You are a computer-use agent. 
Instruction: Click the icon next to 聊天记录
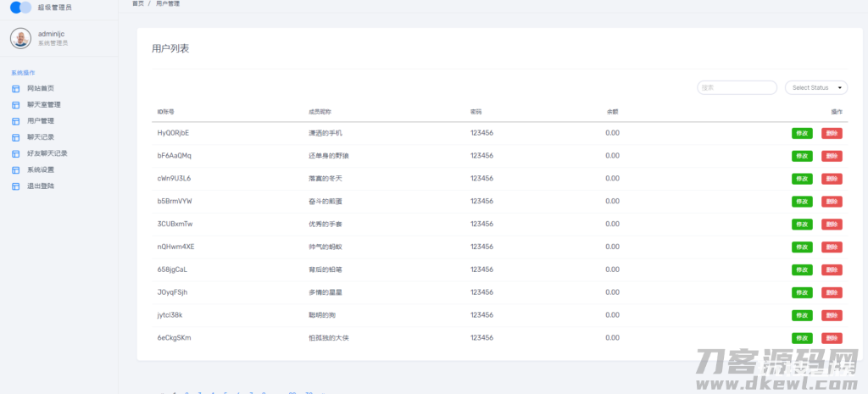click(x=15, y=137)
